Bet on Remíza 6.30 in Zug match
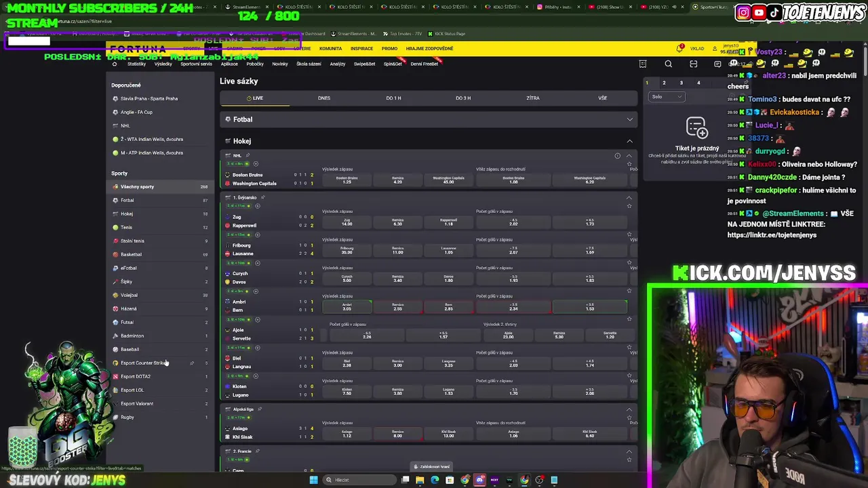Screen dimensions: 868x488 pos(398,222)
